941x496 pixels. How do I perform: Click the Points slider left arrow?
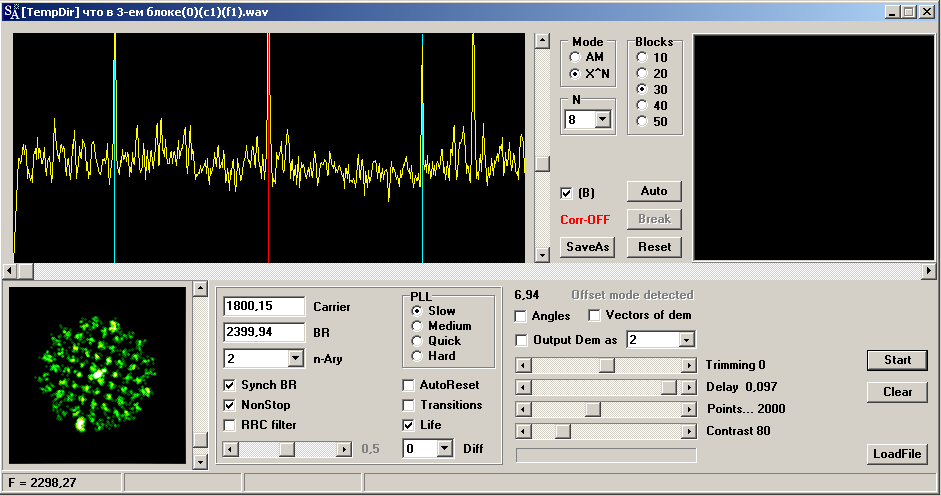coord(522,409)
